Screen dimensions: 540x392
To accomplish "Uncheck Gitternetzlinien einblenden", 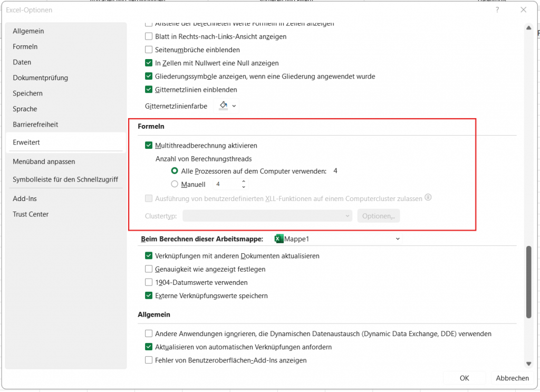I will pos(149,90).
